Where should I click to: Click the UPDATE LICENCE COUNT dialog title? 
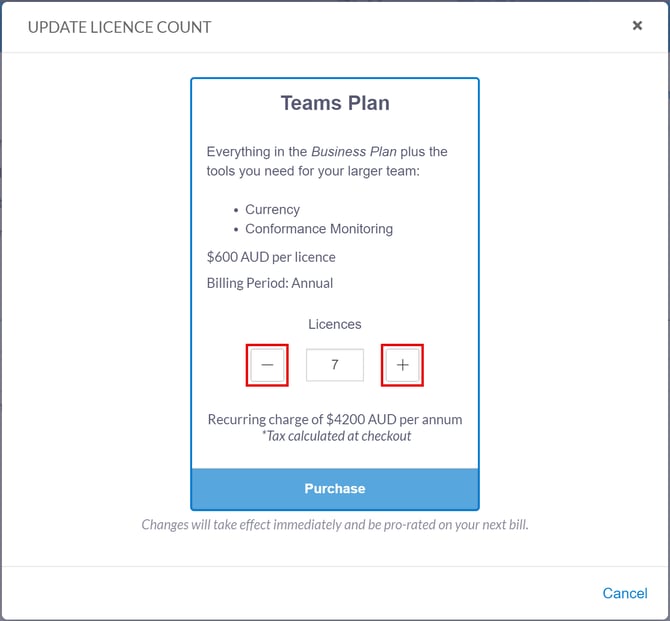(120, 27)
